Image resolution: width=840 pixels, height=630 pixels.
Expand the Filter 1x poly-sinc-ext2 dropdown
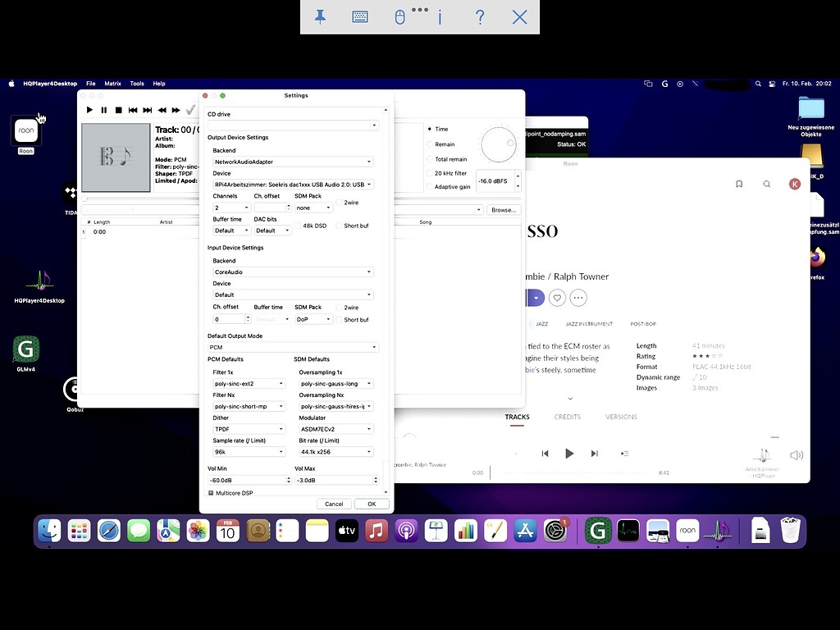click(x=248, y=383)
